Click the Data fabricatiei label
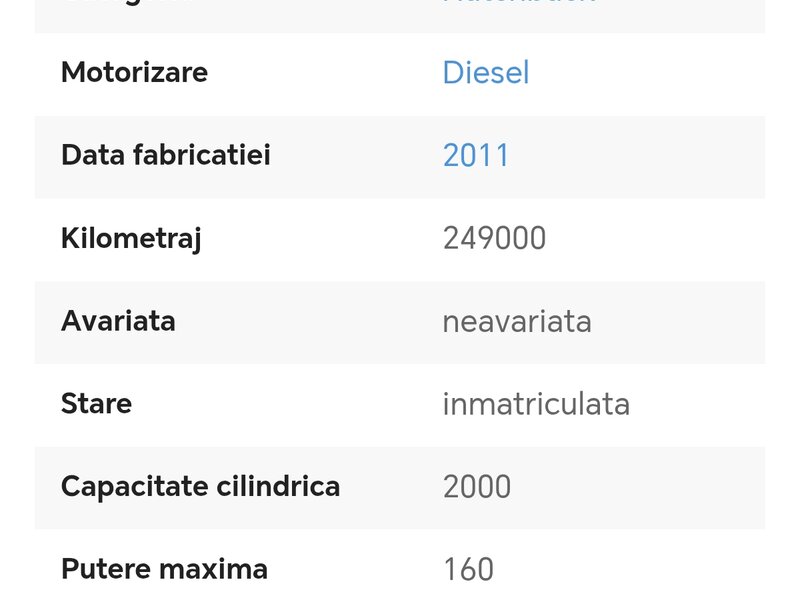 pyautogui.click(x=165, y=156)
